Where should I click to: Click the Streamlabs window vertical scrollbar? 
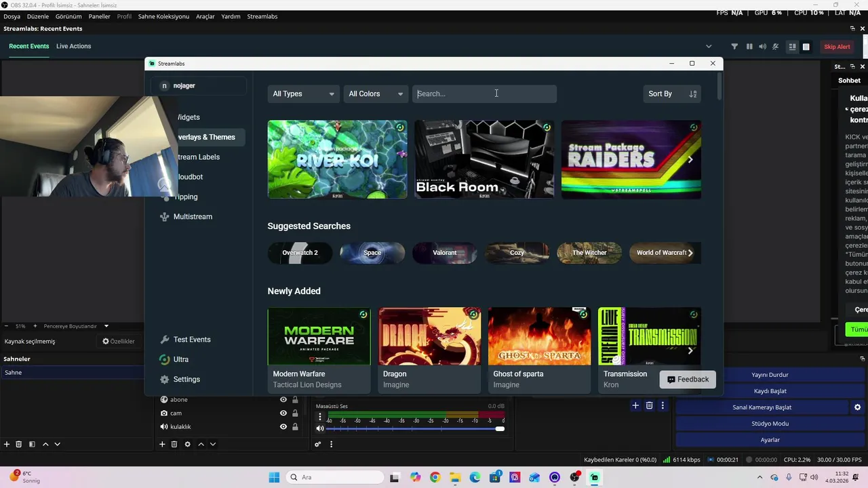tap(719, 87)
